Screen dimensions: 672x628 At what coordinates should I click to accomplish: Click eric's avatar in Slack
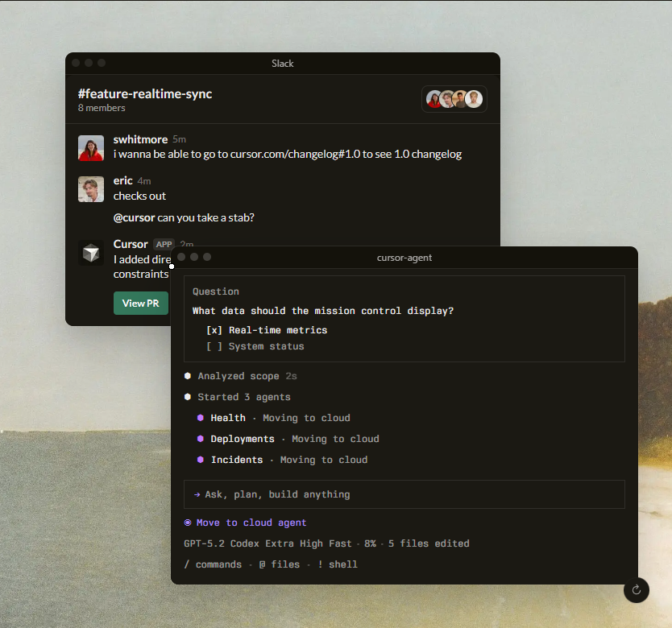click(91, 189)
